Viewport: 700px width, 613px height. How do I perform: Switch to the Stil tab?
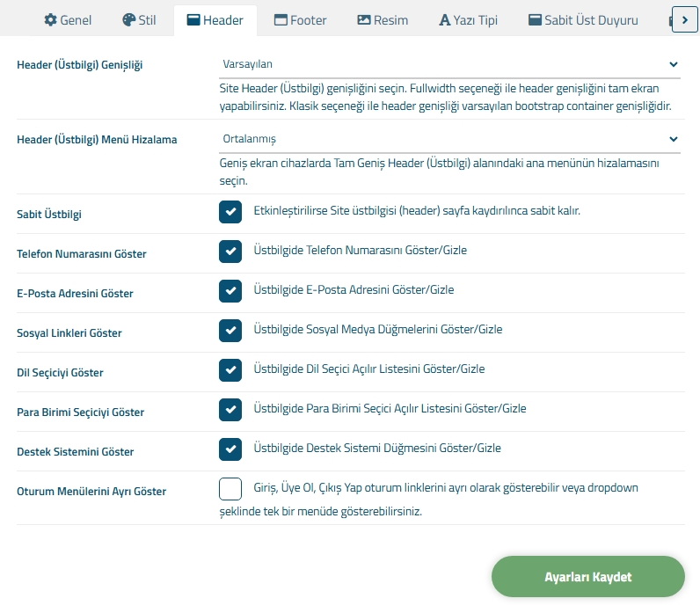pyautogui.click(x=139, y=20)
